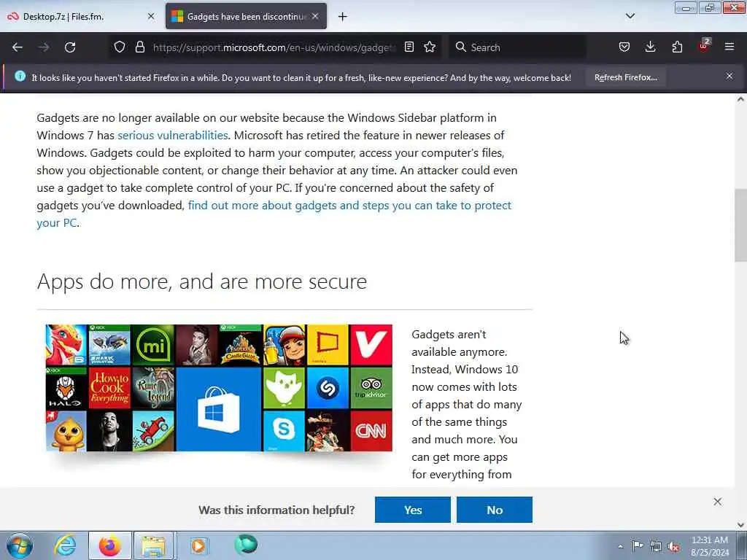Viewport: 747px width, 560px height.
Task: Launch Internet Explorer from taskbar
Action: 65,545
